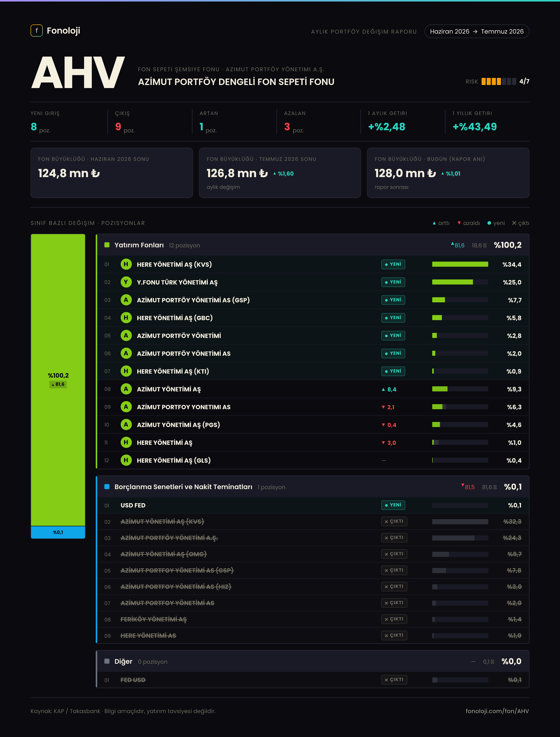This screenshot has width=560, height=737.
Task: Click the "USD FED" position name
Action: [x=133, y=505]
